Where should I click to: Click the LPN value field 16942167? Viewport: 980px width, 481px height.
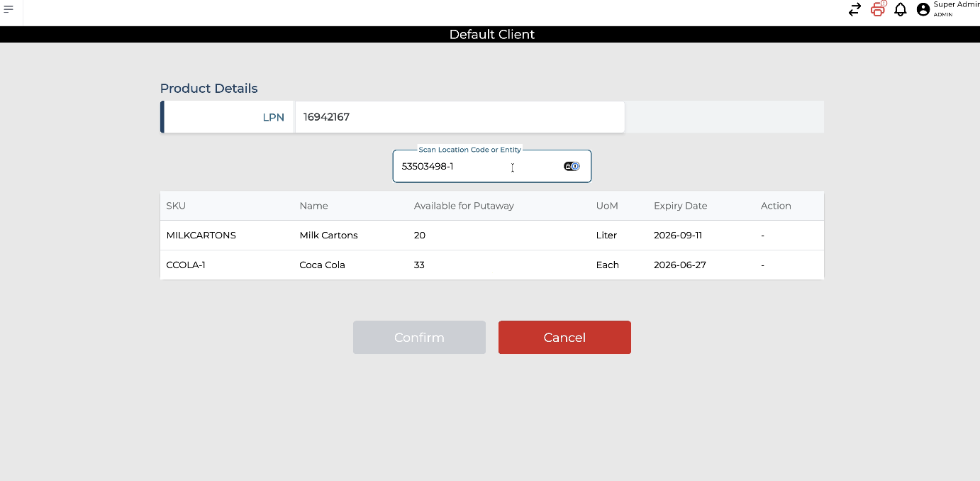[x=460, y=117]
